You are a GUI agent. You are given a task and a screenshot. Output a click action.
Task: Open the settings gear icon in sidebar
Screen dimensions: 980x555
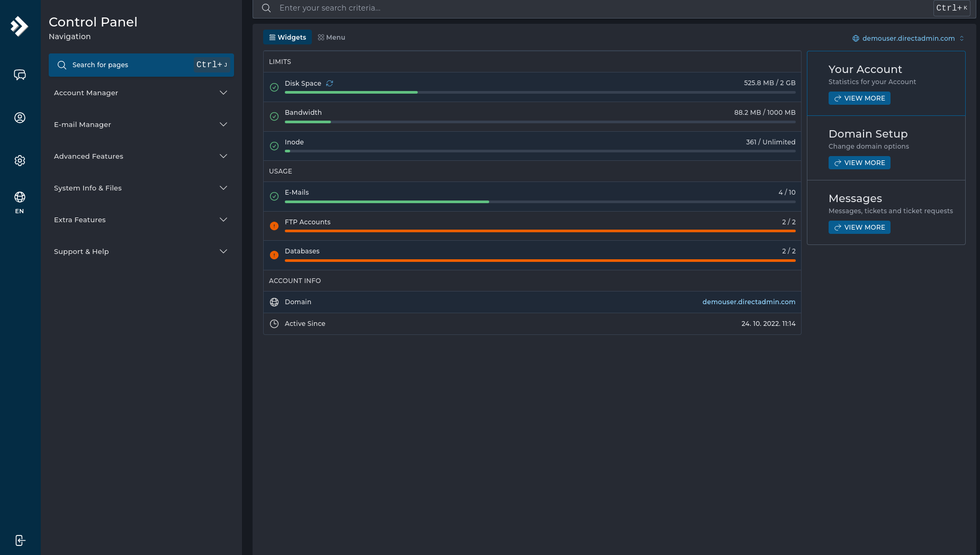click(x=20, y=160)
